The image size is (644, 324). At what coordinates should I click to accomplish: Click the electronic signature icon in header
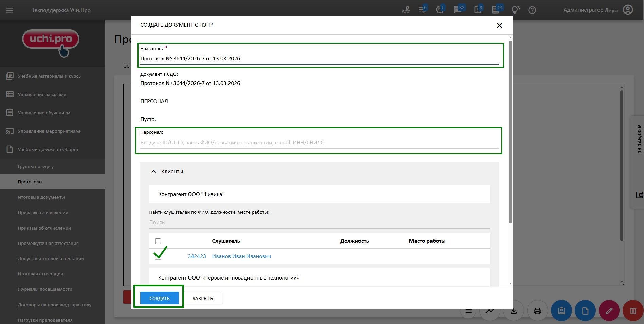(x=406, y=10)
